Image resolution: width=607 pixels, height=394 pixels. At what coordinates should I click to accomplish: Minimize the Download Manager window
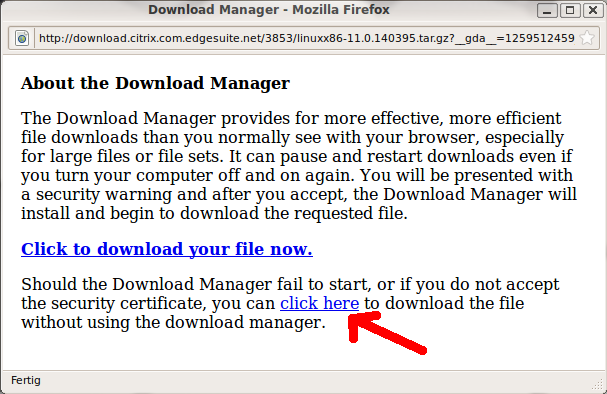(x=547, y=10)
